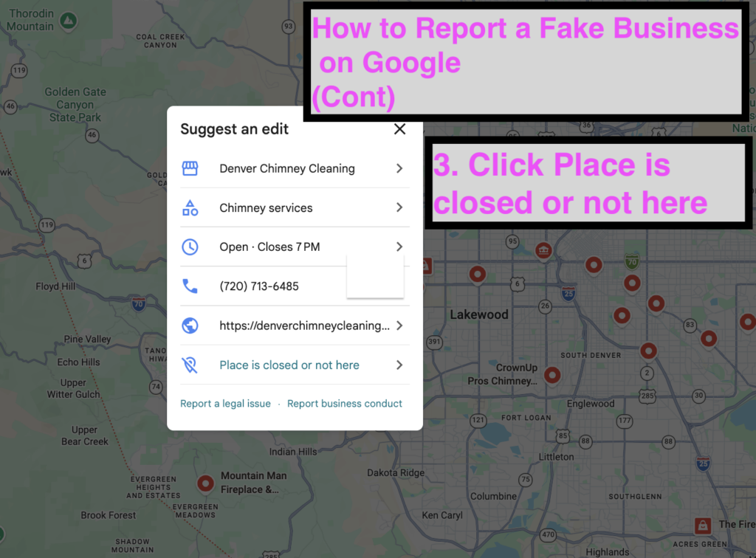Expand the Denver Chimney Cleaning name chevron
Screen dimensions: 756x558
(x=399, y=168)
